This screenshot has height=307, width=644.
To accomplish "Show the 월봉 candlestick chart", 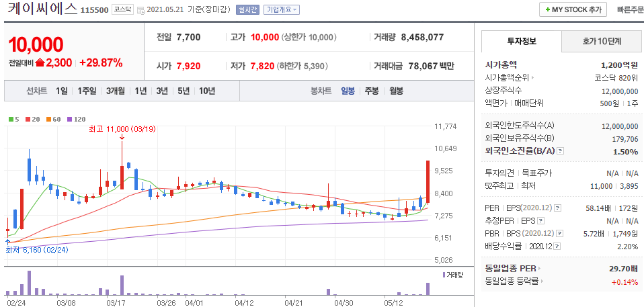I will tap(396, 91).
